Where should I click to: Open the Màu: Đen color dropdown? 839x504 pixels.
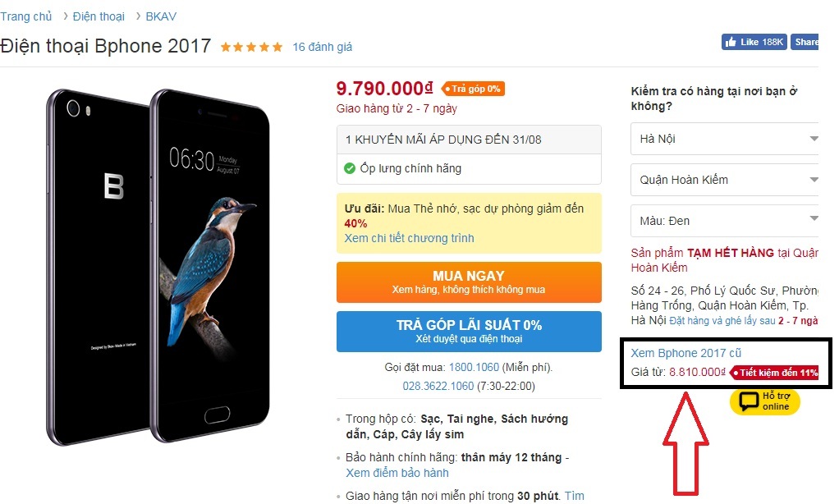(x=725, y=221)
